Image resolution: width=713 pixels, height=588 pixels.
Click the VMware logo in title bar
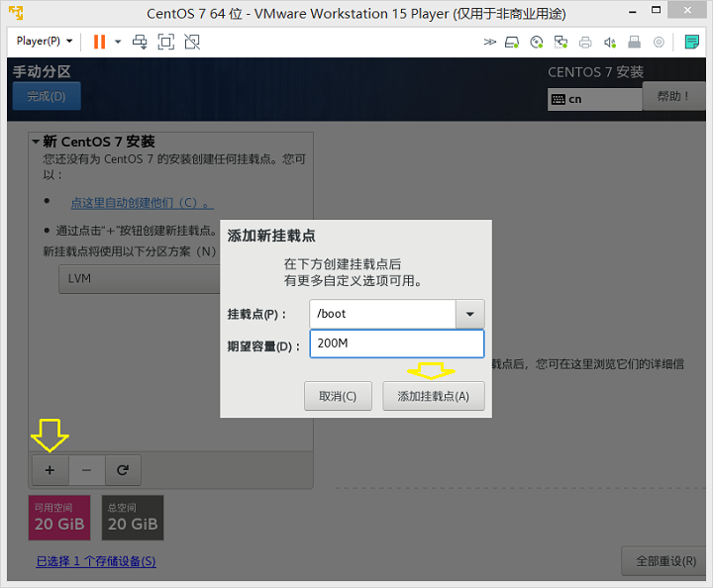pos(17,13)
